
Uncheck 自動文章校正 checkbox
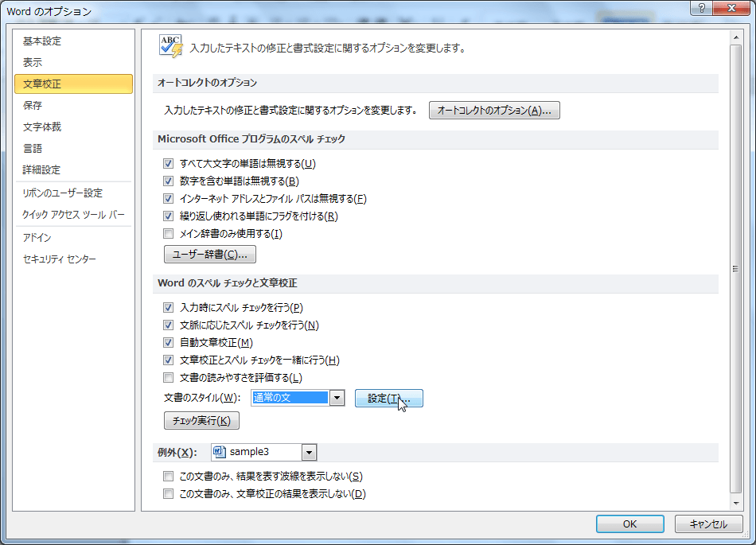pyautogui.click(x=168, y=343)
